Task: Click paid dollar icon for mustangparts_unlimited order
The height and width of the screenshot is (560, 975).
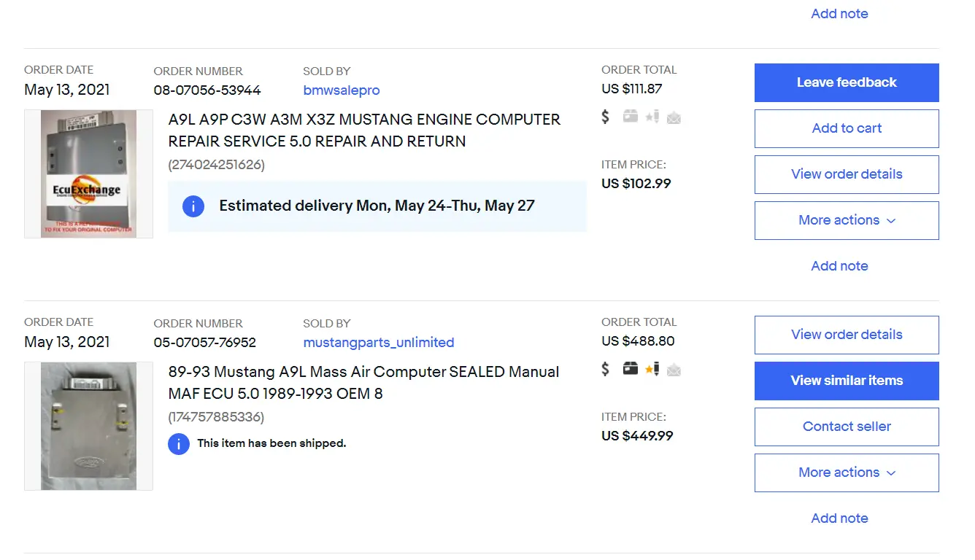Action: [605, 369]
